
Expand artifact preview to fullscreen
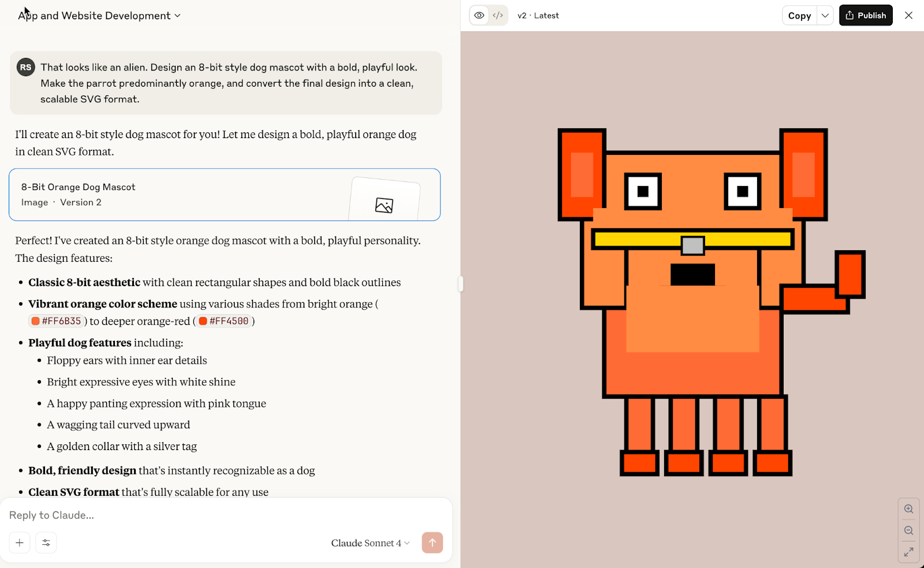(909, 552)
